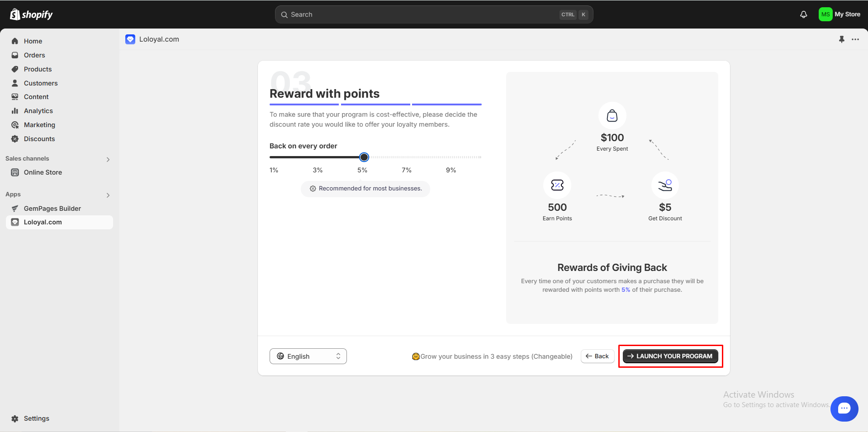
Task: Go back to the previous step
Action: point(597,356)
